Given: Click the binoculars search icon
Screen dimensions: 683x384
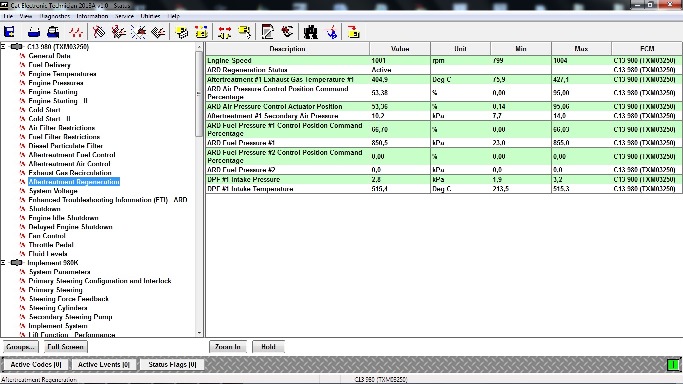Looking at the screenshot, I should [x=311, y=32].
